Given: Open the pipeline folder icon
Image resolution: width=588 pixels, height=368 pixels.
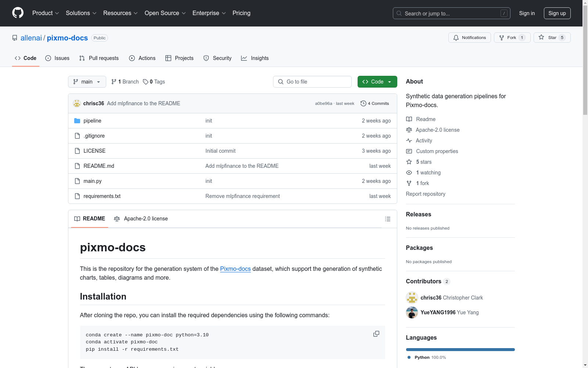Looking at the screenshot, I should pyautogui.click(x=77, y=121).
